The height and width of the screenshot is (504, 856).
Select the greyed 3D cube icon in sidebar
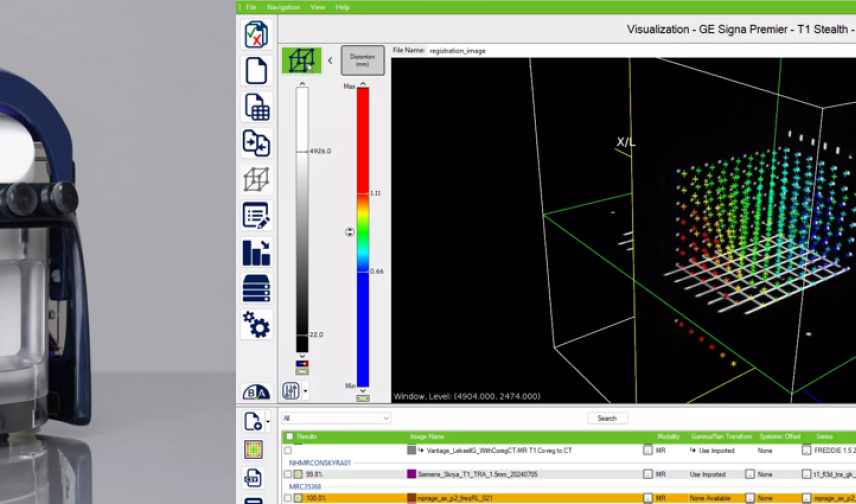tap(256, 179)
